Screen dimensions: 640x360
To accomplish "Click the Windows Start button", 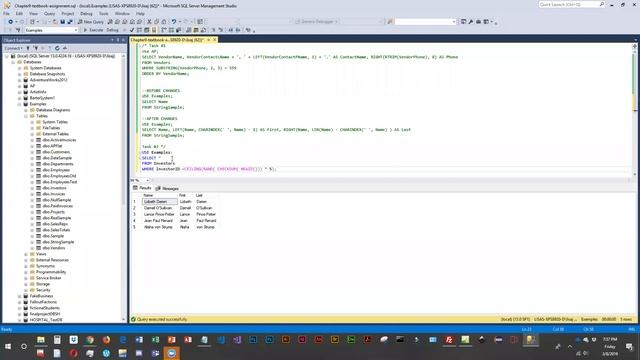I will pos(8,347).
